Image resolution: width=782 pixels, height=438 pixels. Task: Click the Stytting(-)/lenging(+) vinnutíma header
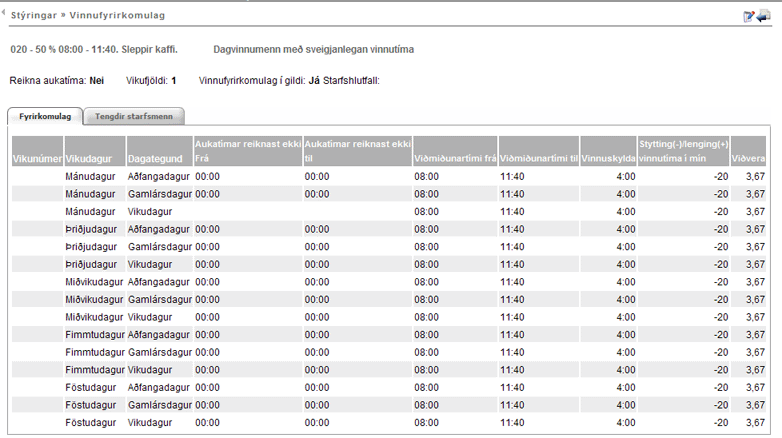[684, 151]
